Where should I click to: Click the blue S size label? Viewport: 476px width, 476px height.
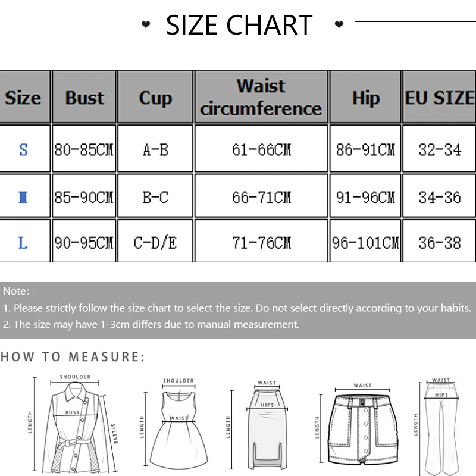pyautogui.click(x=23, y=149)
